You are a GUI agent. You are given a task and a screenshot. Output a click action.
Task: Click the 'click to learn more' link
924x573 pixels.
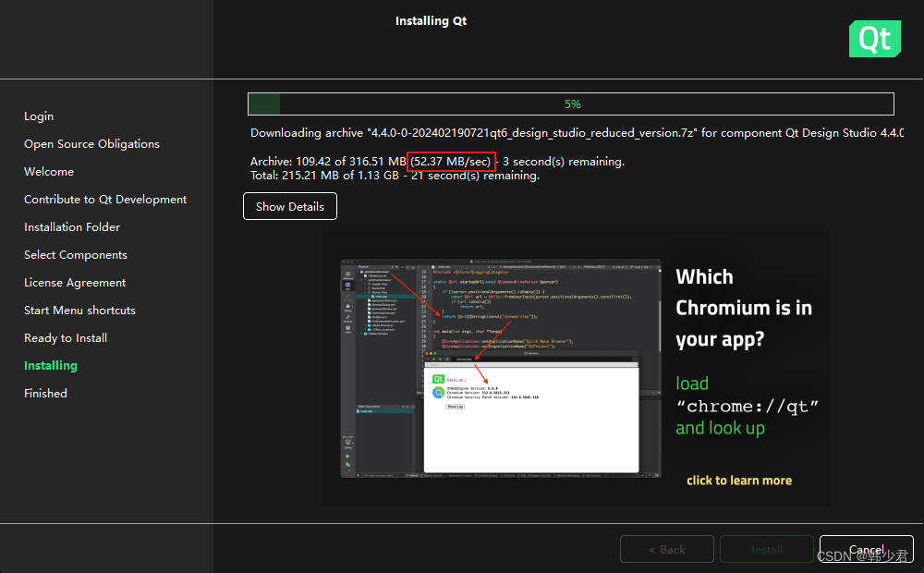[739, 481]
